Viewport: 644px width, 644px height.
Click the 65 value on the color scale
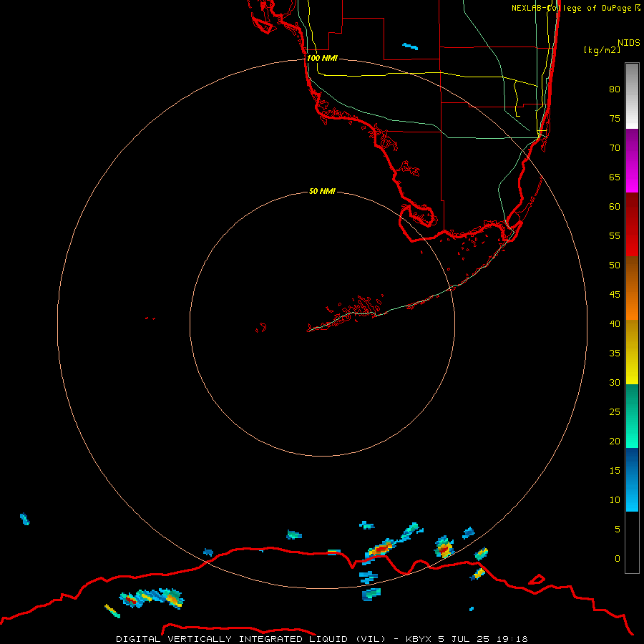point(615,177)
